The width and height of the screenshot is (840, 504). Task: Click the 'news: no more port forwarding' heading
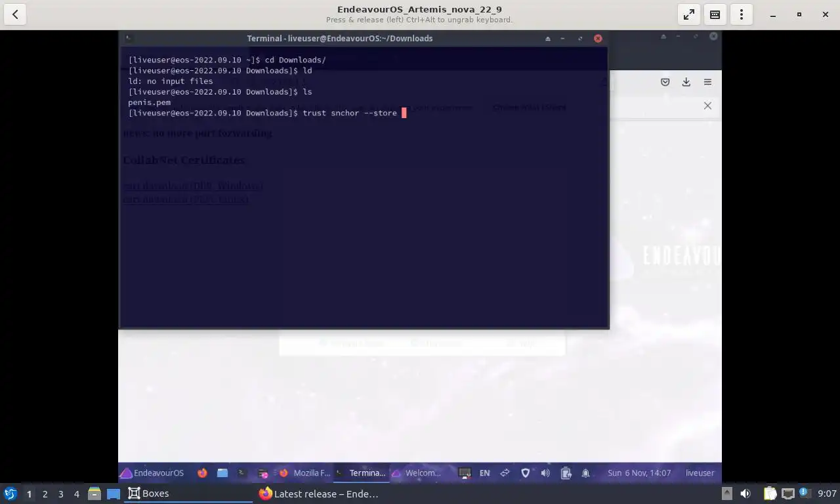point(198,133)
